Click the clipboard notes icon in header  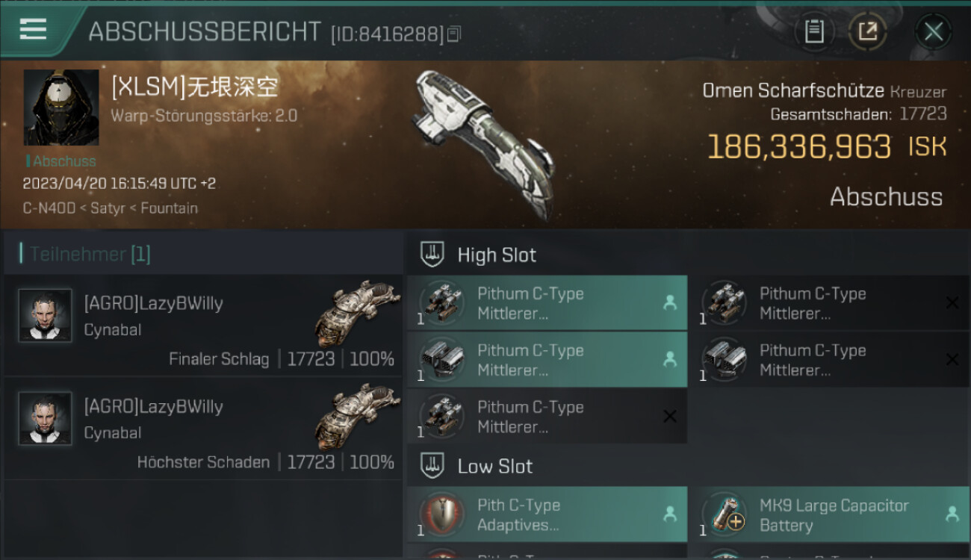click(x=814, y=31)
